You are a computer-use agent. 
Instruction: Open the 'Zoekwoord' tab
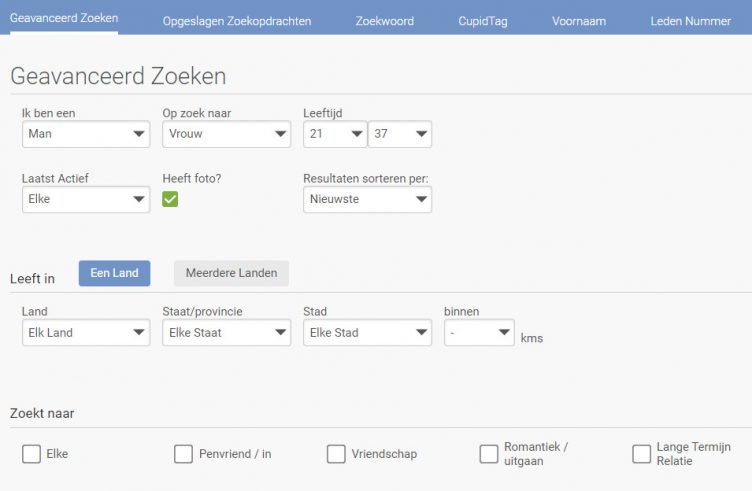click(384, 21)
